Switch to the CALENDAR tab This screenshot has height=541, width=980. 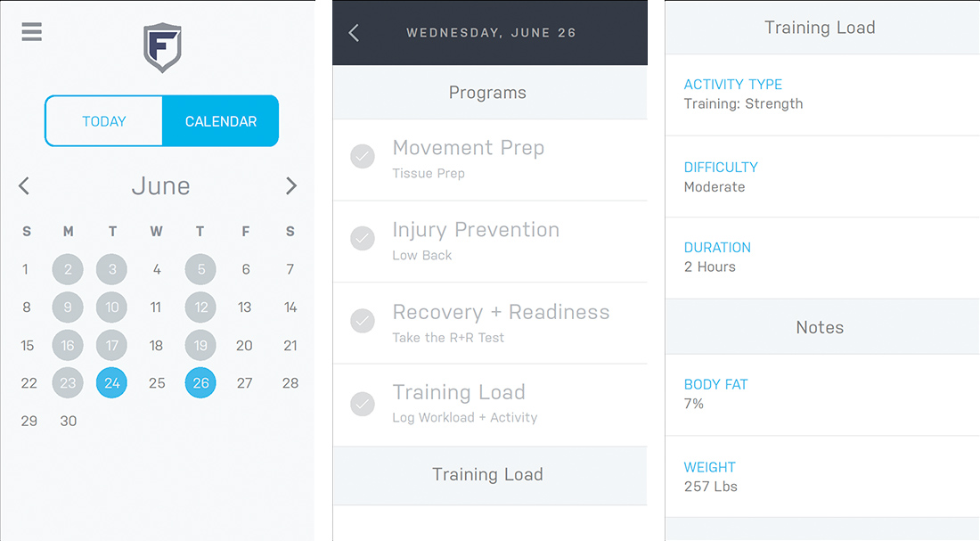point(220,121)
